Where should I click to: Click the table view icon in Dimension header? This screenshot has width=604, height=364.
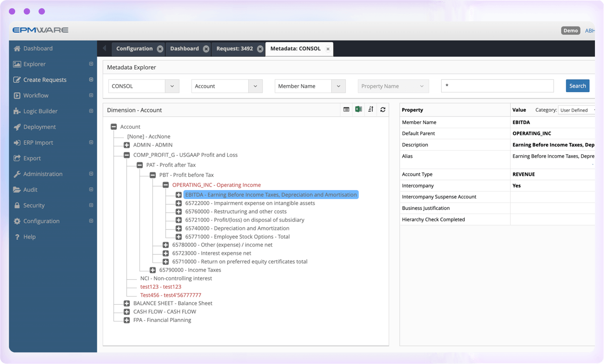pyautogui.click(x=346, y=110)
